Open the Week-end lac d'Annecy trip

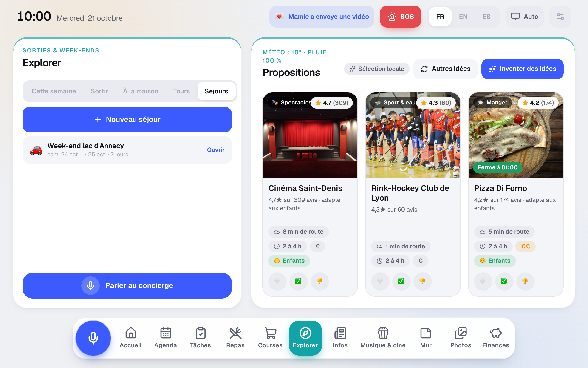coord(127,150)
